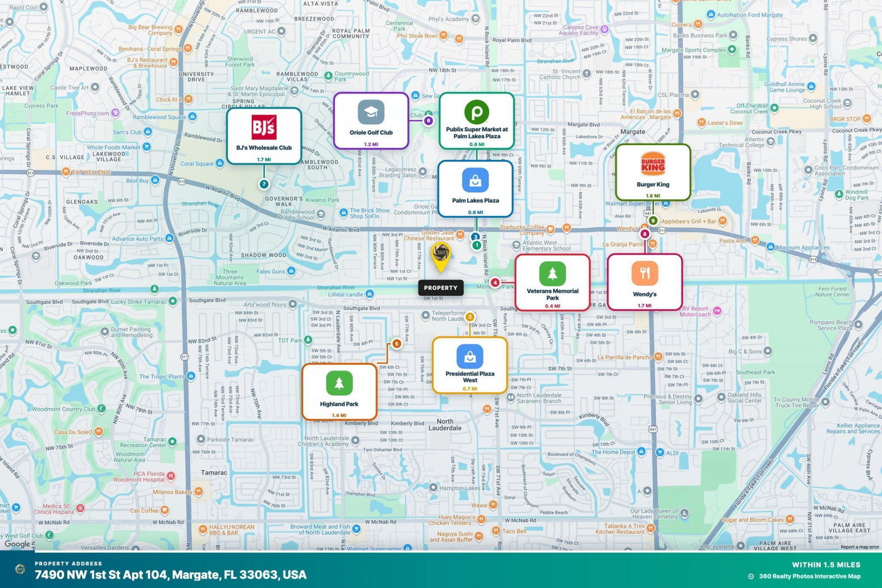882x588 pixels.
Task: Click the Burger King logo card
Action: point(653,172)
